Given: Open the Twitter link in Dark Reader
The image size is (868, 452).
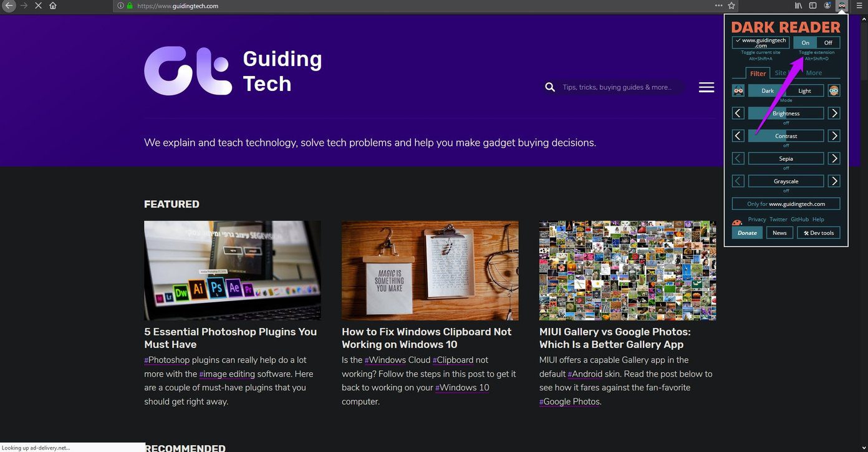Looking at the screenshot, I should pyautogui.click(x=778, y=219).
